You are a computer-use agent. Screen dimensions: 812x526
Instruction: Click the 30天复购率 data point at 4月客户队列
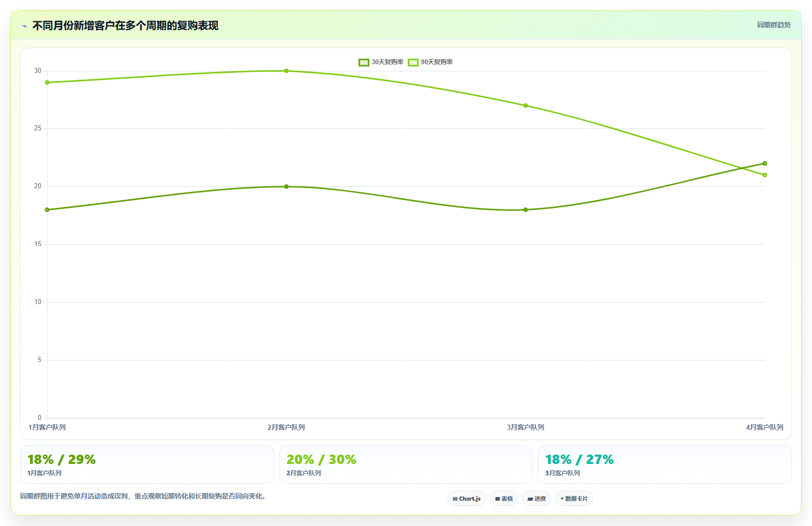tap(765, 163)
